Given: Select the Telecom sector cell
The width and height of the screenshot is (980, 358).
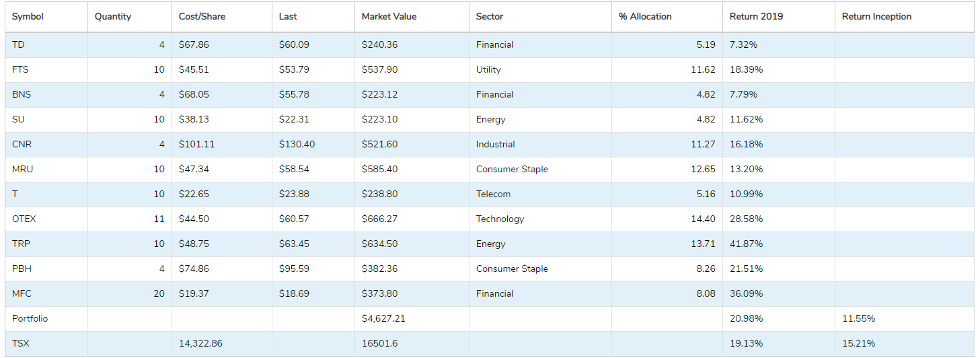Looking at the screenshot, I should (x=493, y=194).
